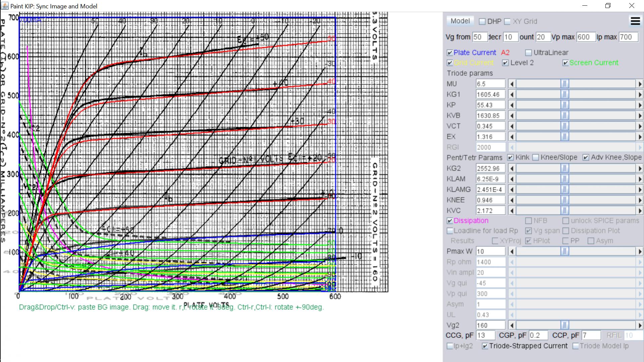644x362 pixels.
Task: Toggle the Triode-Strapped Current checkbox
Action: tap(485, 346)
